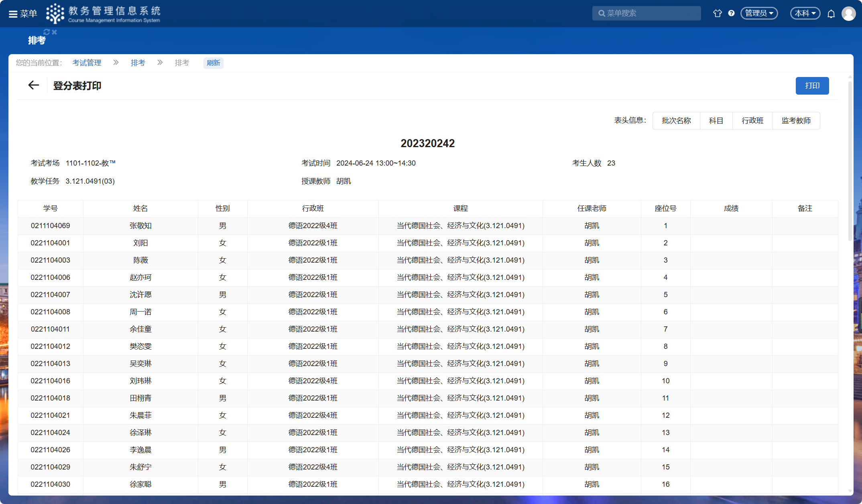Viewport: 862px width, 504px height.
Task: Expand the 本科 level dropdown
Action: coord(805,13)
